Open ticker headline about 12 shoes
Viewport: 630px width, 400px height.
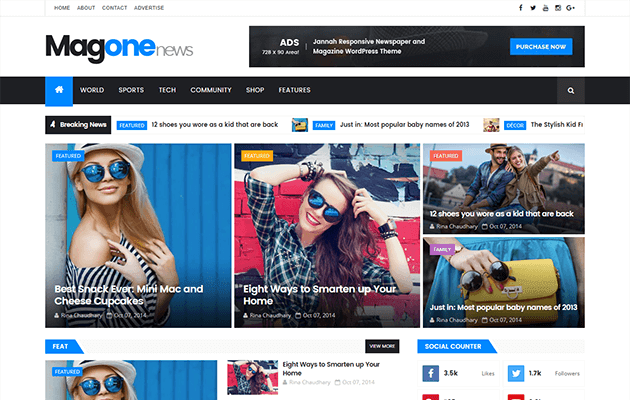click(x=215, y=125)
